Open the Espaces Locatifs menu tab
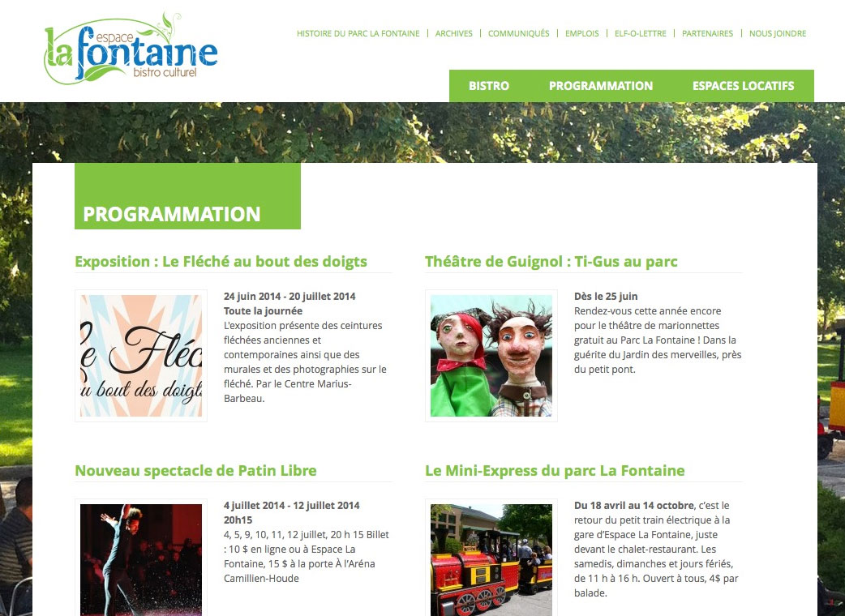This screenshot has height=616, width=845. tap(743, 86)
